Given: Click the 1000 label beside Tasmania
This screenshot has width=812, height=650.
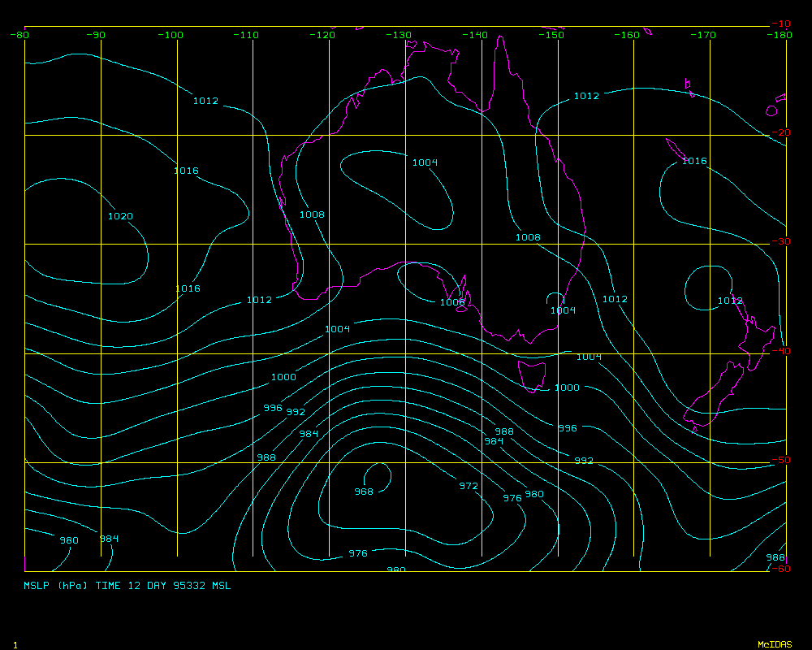Looking at the screenshot, I should [x=567, y=388].
